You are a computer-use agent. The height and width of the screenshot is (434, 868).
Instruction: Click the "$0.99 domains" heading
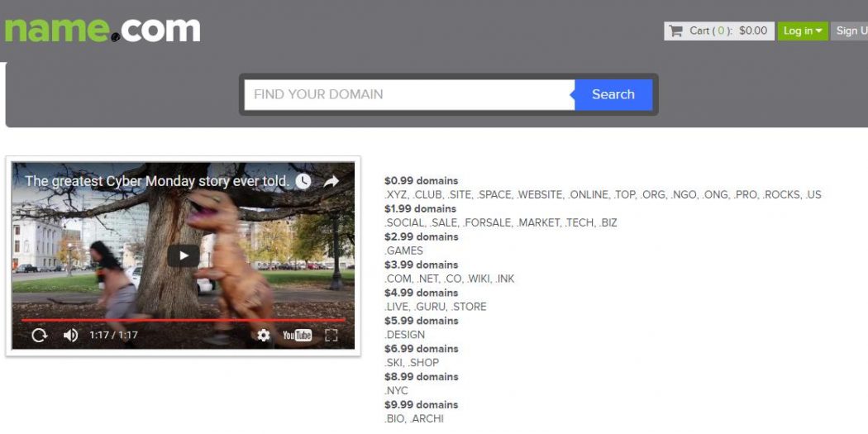tap(422, 181)
